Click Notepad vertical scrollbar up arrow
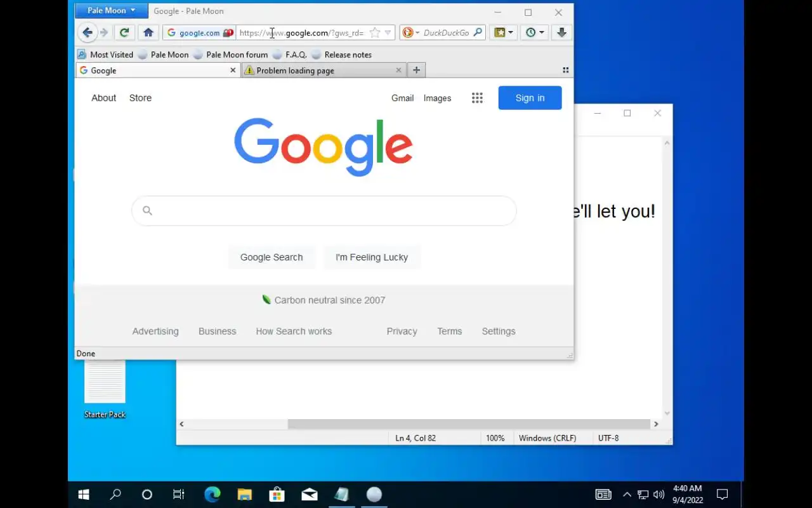The image size is (812, 508). coord(667,143)
